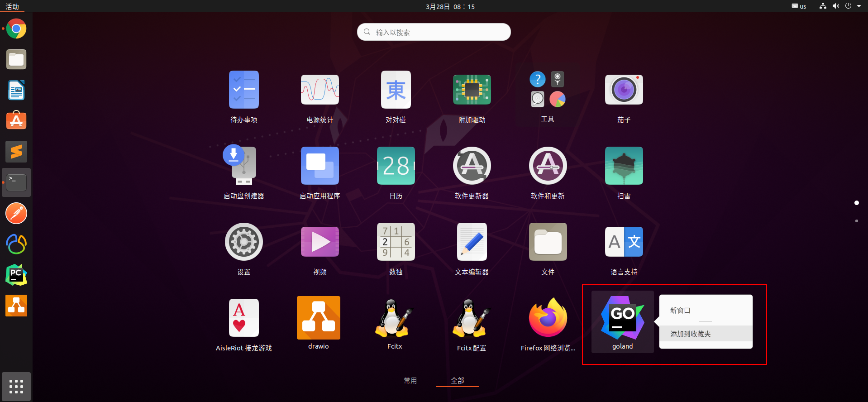Image resolution: width=868 pixels, height=402 pixels.
Task: Open 软件和更新 software & updates
Action: 548,166
